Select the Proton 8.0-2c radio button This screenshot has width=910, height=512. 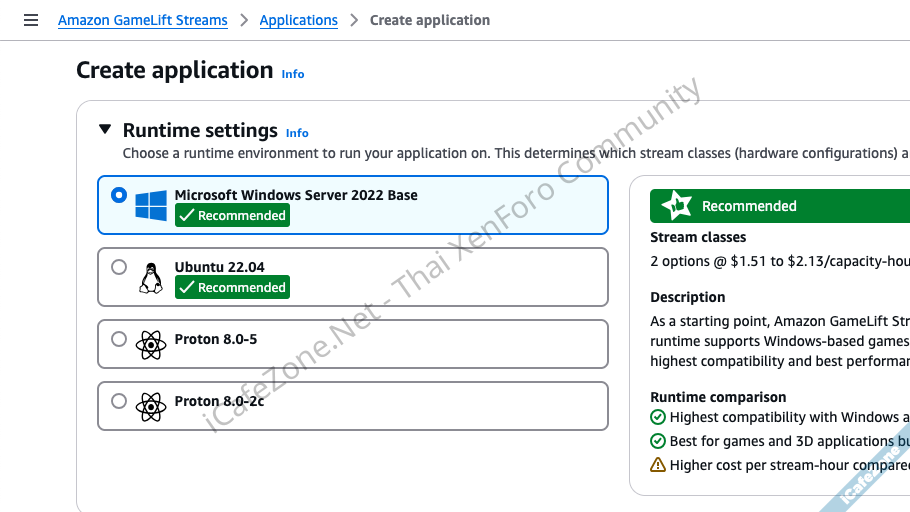119,401
